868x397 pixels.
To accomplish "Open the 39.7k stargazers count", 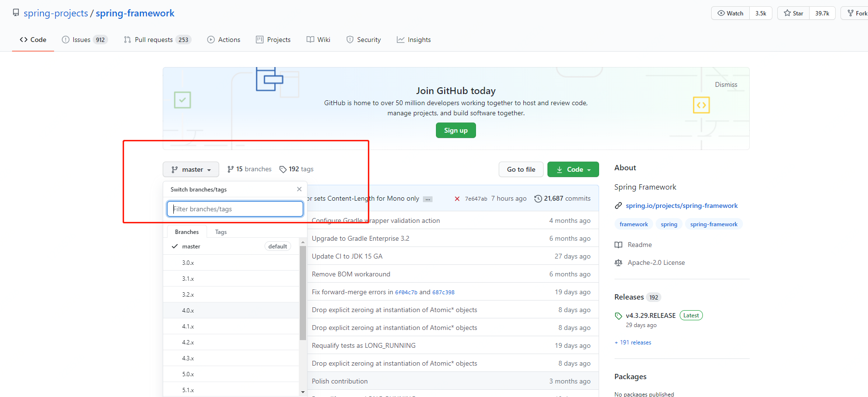I will point(822,13).
